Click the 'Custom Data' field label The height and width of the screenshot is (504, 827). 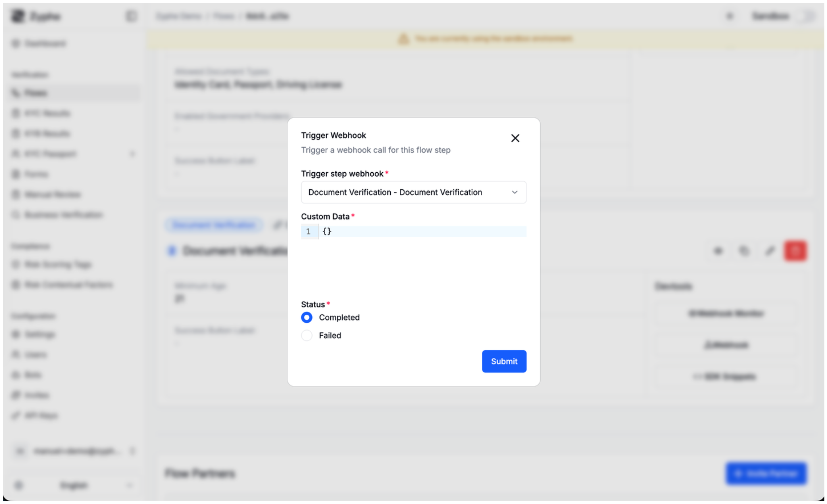click(325, 216)
